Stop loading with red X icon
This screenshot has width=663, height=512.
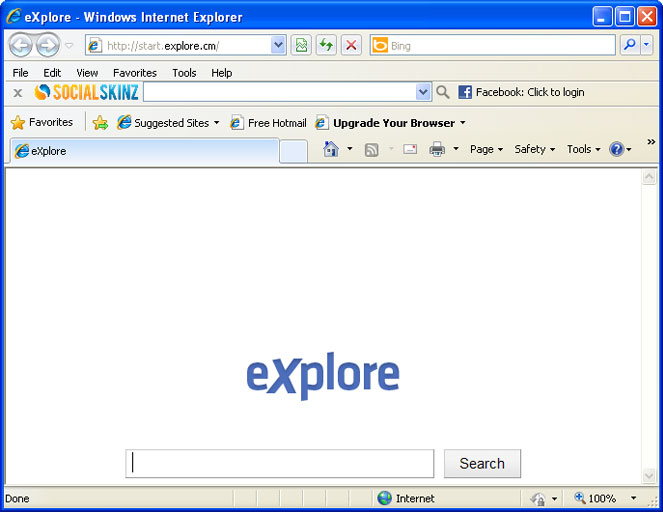(351, 45)
